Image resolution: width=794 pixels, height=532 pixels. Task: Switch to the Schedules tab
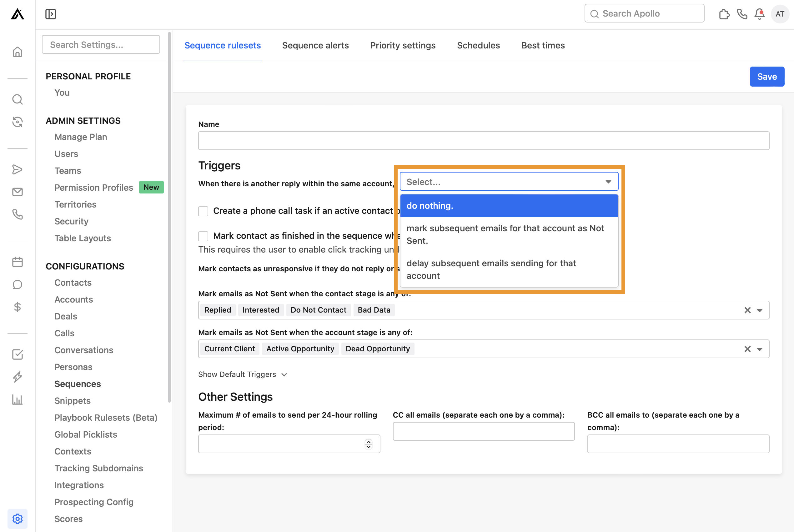click(x=478, y=45)
